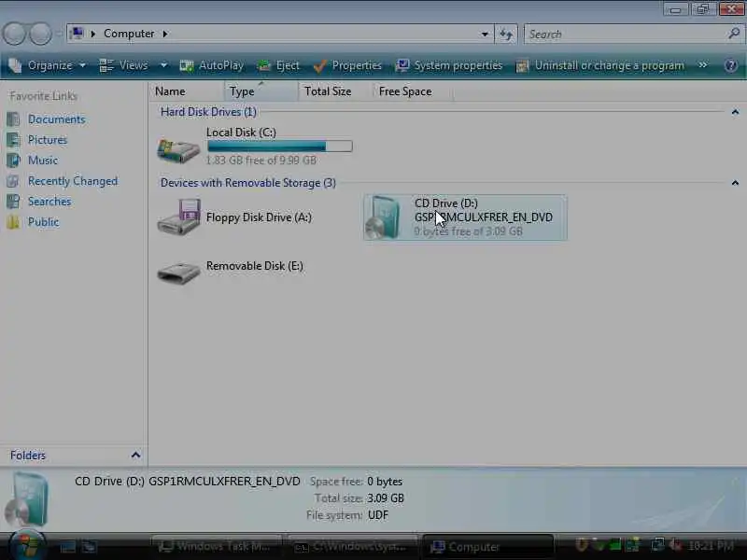The width and height of the screenshot is (747, 560).
Task: Show more toolbar commands via the chevron
Action: (703, 64)
